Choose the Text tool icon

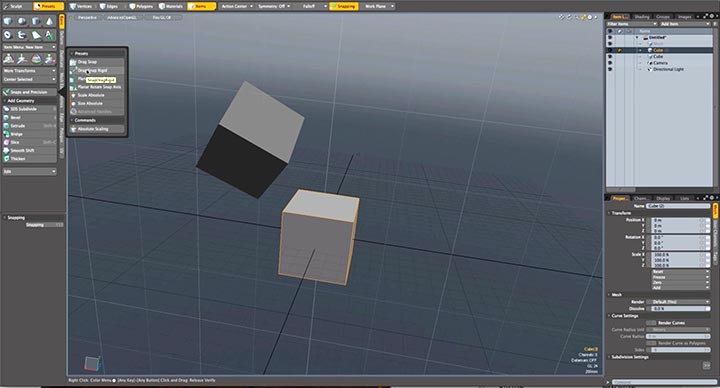tap(49, 35)
